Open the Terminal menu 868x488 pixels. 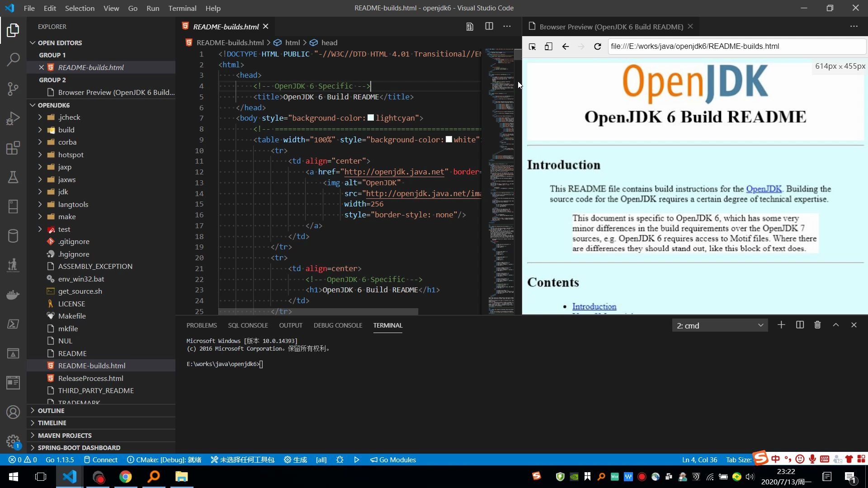182,8
